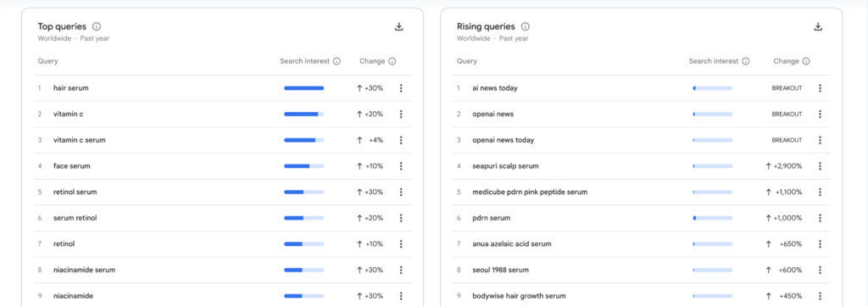Screen dimensions: 868x307
Task: Open more options for vitamin c row
Action: point(401,114)
